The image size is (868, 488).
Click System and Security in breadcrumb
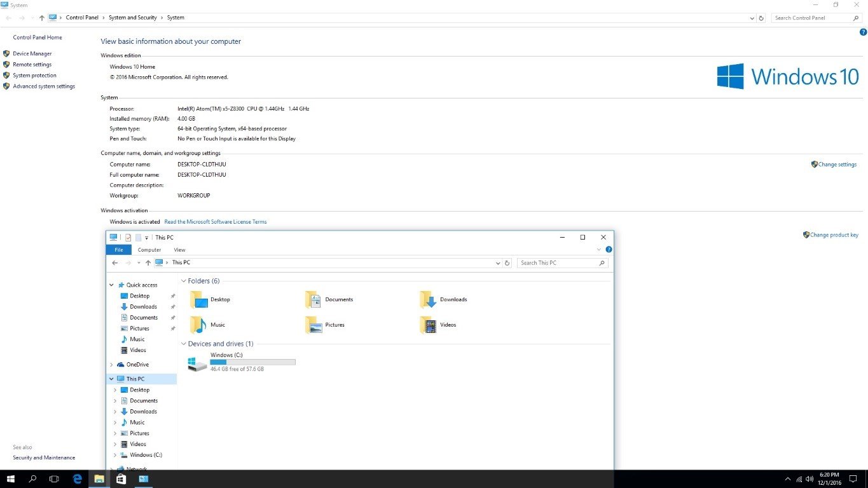point(133,18)
